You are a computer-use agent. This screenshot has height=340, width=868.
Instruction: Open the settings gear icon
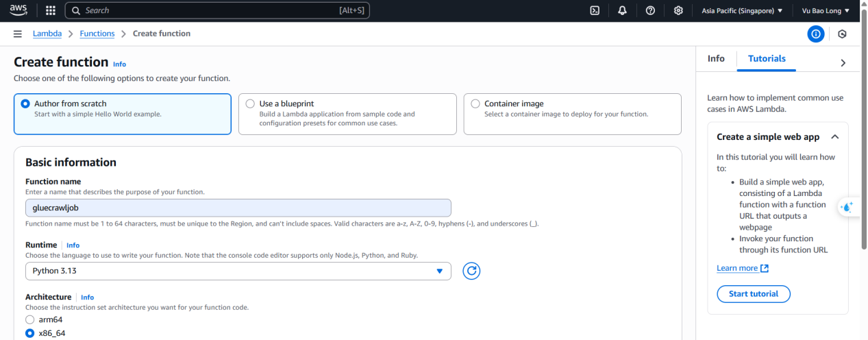(x=678, y=10)
